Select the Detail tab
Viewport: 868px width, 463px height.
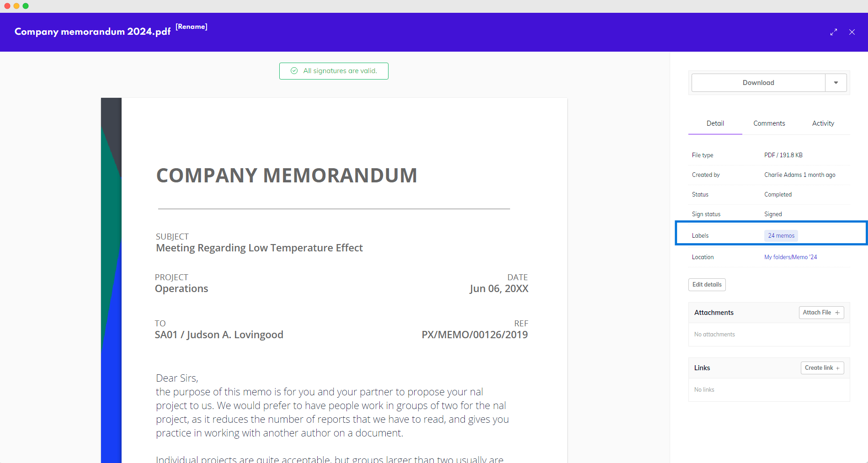point(715,123)
